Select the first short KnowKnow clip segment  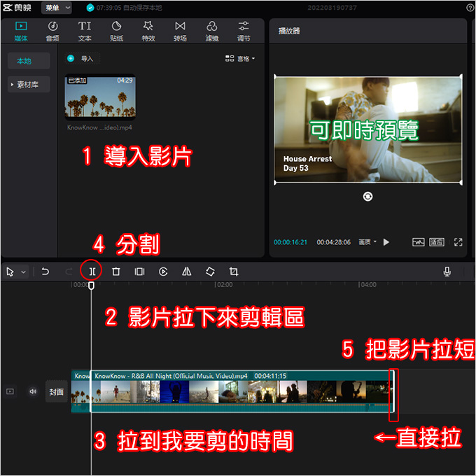pos(80,391)
